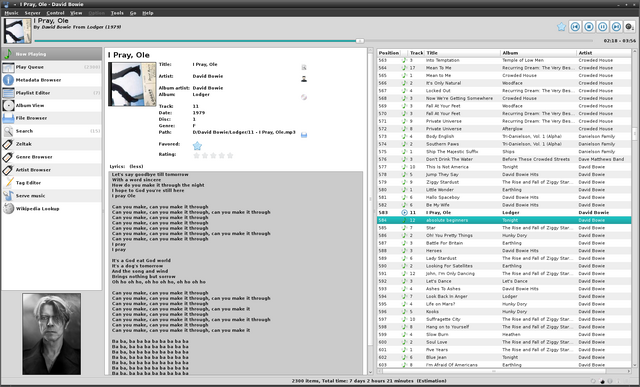Stop playback

589,27
